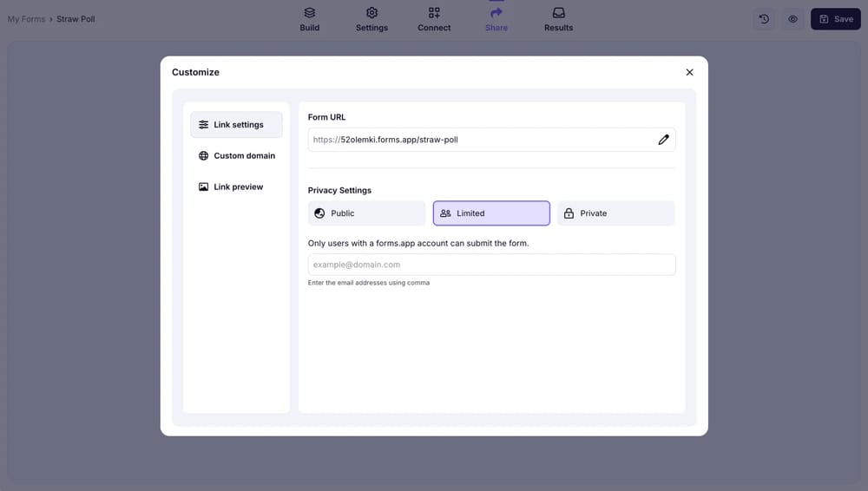Image resolution: width=868 pixels, height=491 pixels.
Task: Click the pencil edit icon for Form URL
Action: [x=663, y=140]
